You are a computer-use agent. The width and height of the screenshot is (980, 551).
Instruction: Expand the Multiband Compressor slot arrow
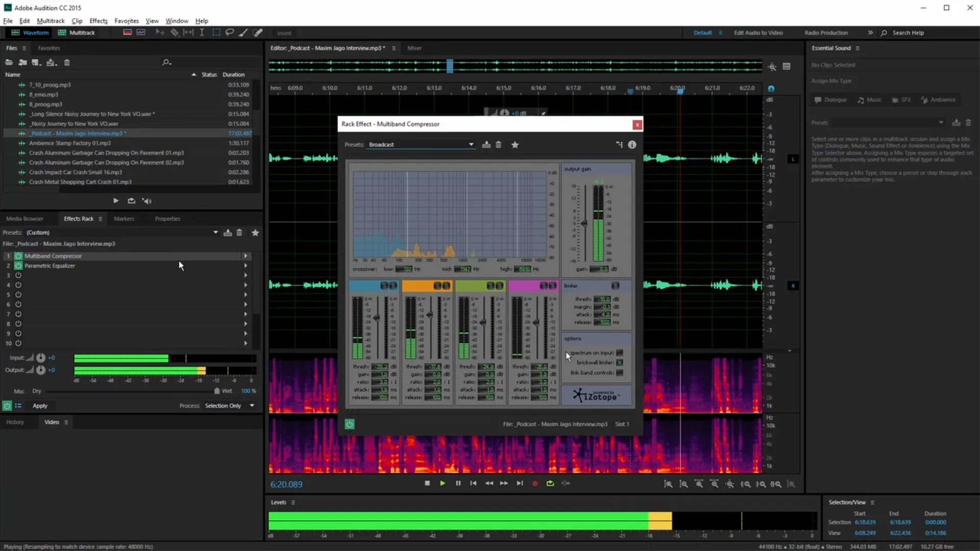point(246,256)
